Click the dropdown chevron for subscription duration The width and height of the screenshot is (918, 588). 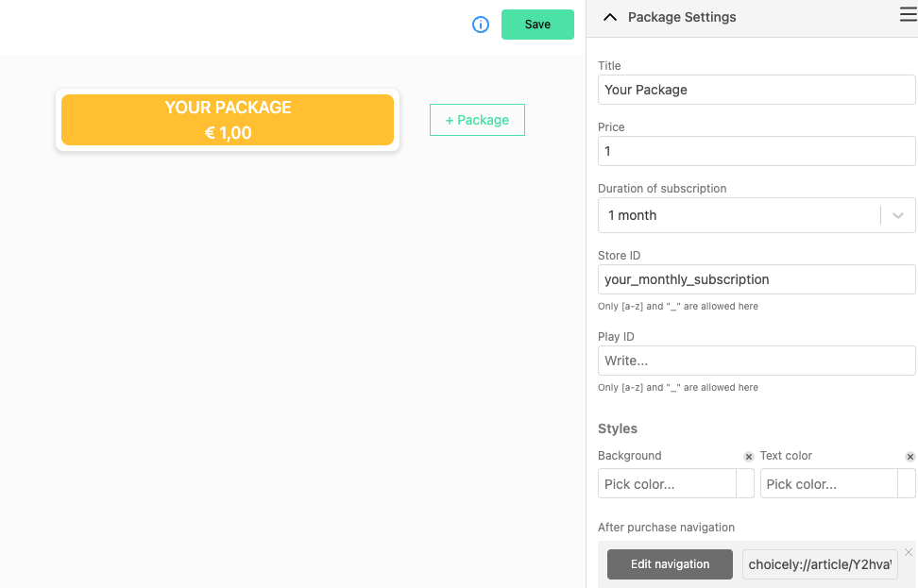[x=897, y=215]
